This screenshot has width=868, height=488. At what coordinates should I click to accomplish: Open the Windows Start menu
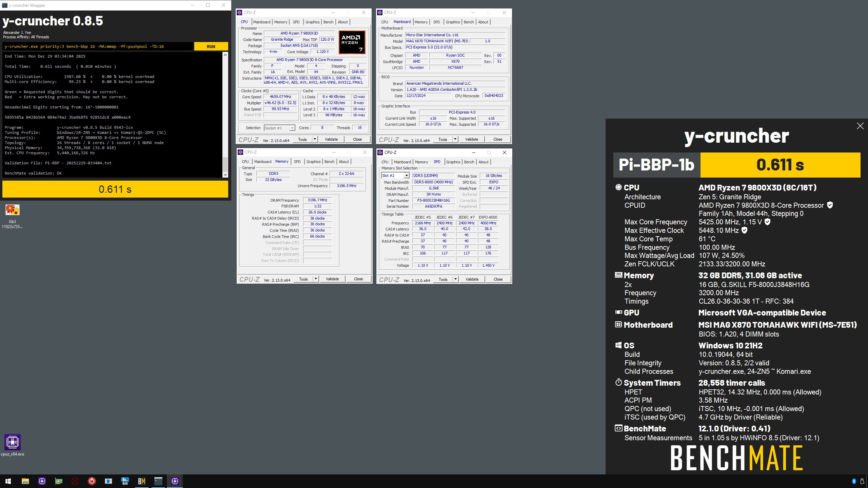coord(8,481)
